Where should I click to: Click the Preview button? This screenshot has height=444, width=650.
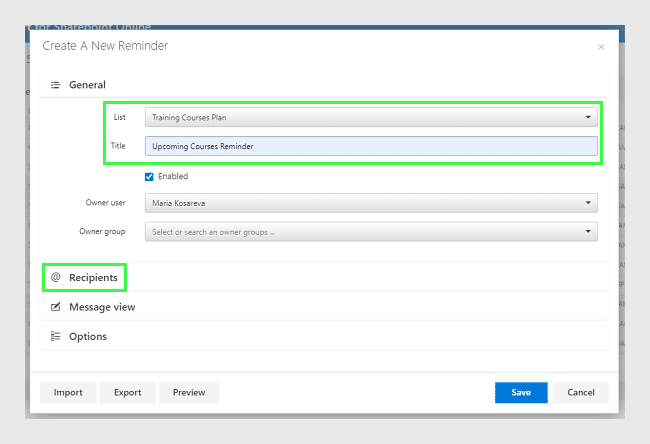(x=189, y=392)
